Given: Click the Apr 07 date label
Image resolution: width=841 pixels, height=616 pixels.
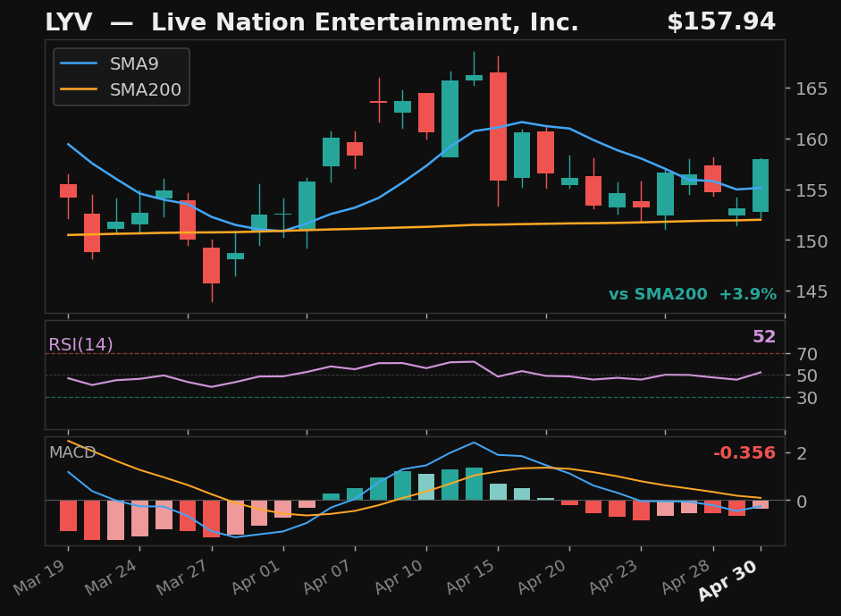Looking at the screenshot, I should pyautogui.click(x=329, y=577).
